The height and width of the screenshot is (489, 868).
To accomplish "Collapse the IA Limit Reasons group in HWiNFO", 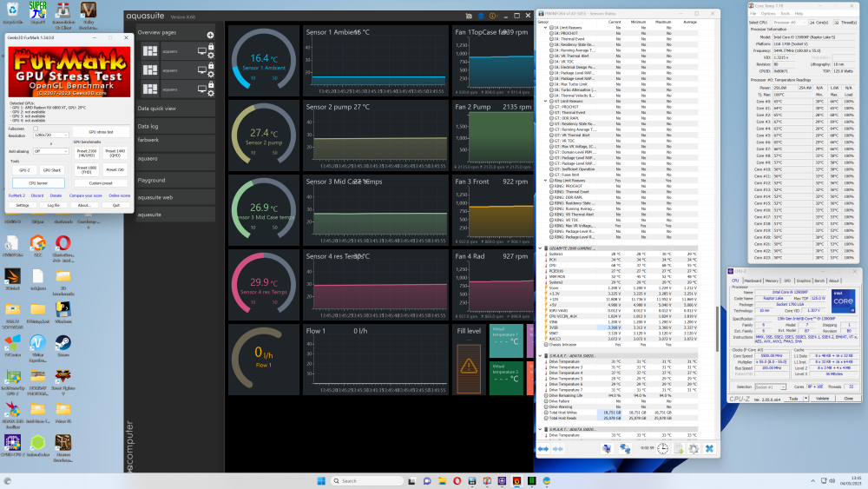I will pos(545,28).
